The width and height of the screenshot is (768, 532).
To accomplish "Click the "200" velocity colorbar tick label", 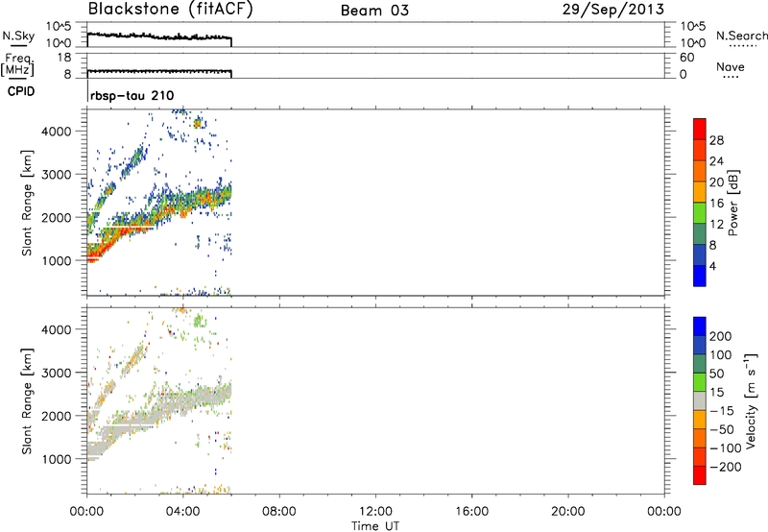I will click(x=720, y=336).
